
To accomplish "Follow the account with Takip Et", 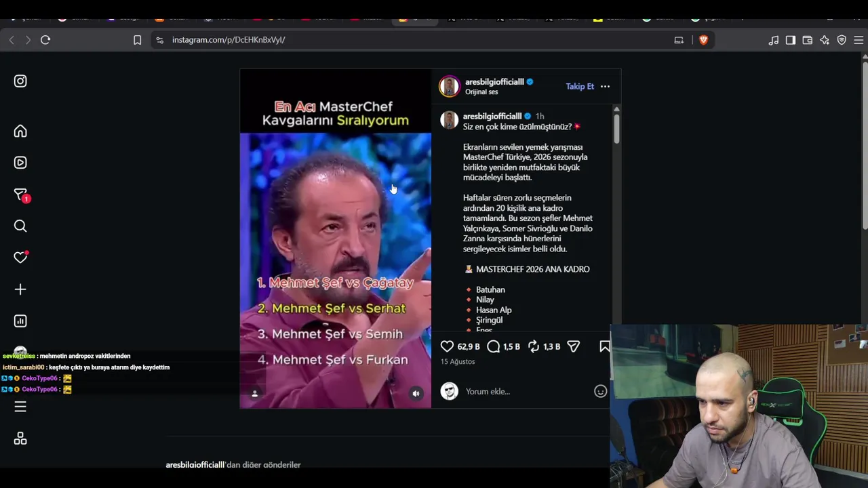I will [580, 86].
